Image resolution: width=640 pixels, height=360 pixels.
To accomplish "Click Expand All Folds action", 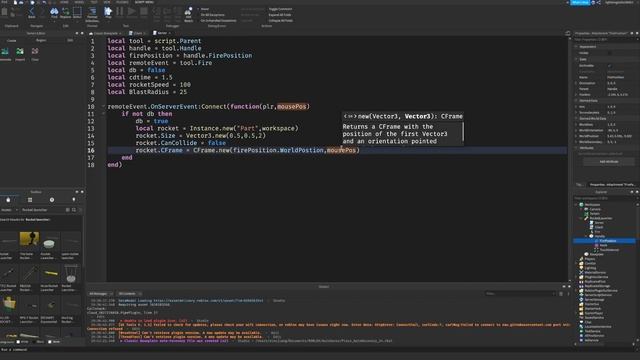I will point(280,15).
